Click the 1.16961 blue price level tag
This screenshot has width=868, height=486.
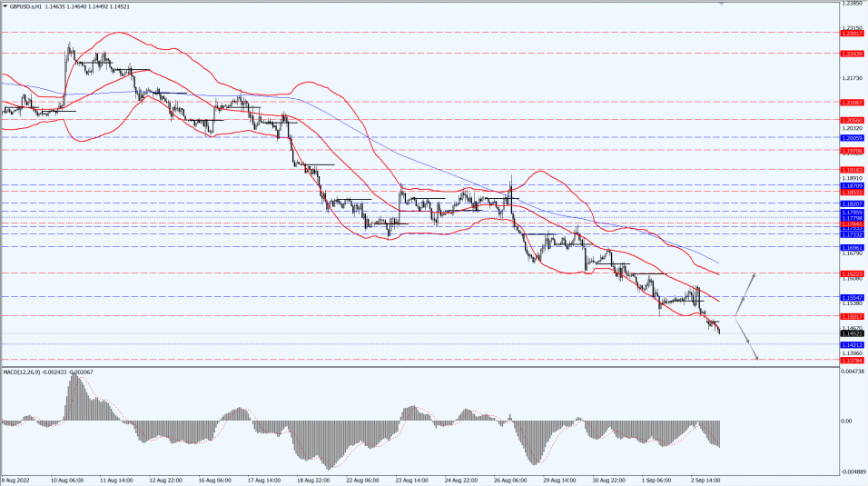[x=852, y=246]
